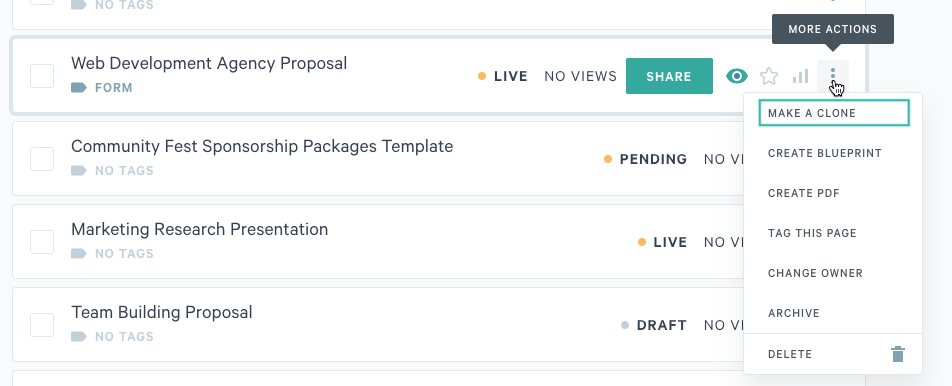Open the bar chart metrics icon
The height and width of the screenshot is (386, 952).
point(801,76)
